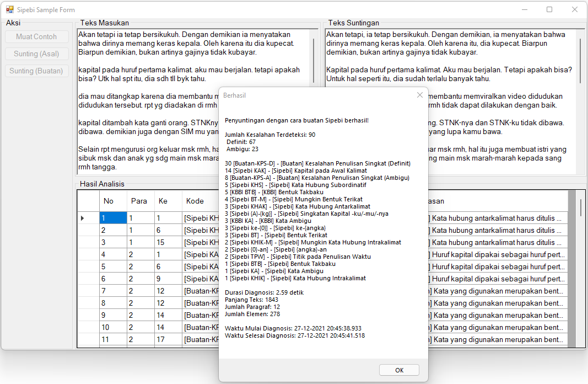Close the Berhasil dialog with the X

click(419, 95)
